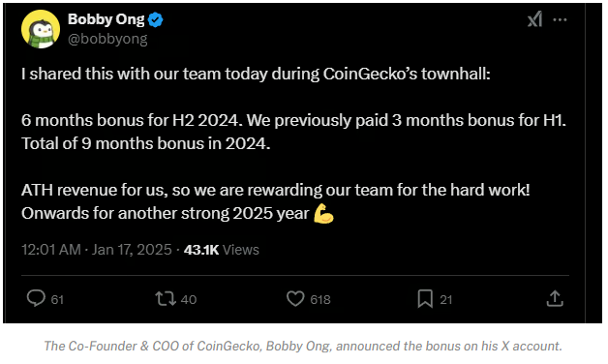Image resolution: width=608 pixels, height=364 pixels.
Task: Click the Bobby Ong display name
Action: [x=106, y=19]
